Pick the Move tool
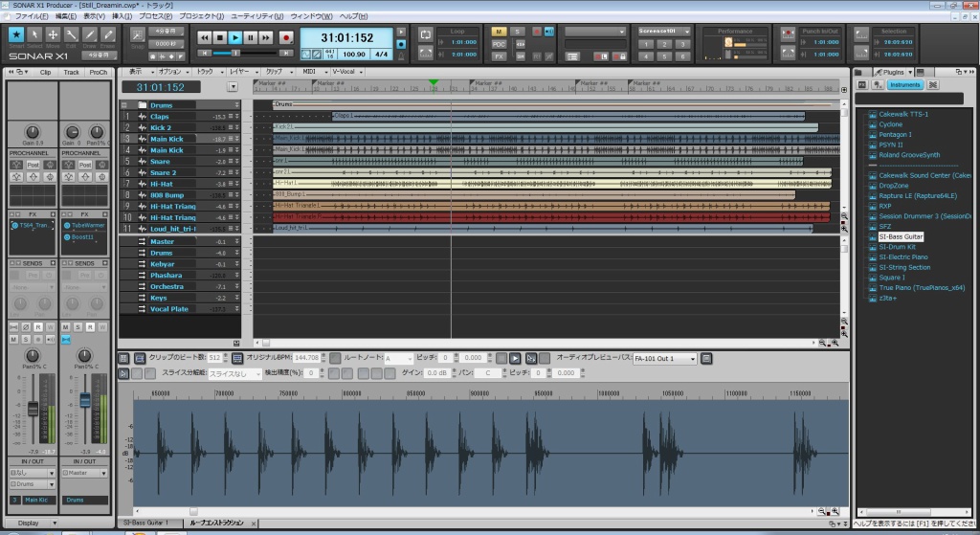Image resolution: width=980 pixels, height=535 pixels. [x=53, y=35]
